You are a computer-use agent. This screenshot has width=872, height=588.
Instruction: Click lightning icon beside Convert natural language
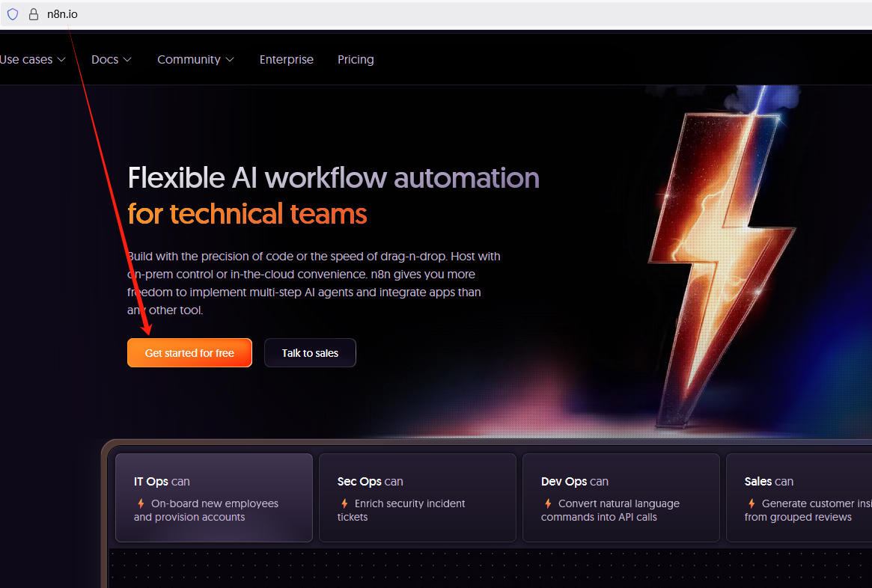click(x=548, y=503)
